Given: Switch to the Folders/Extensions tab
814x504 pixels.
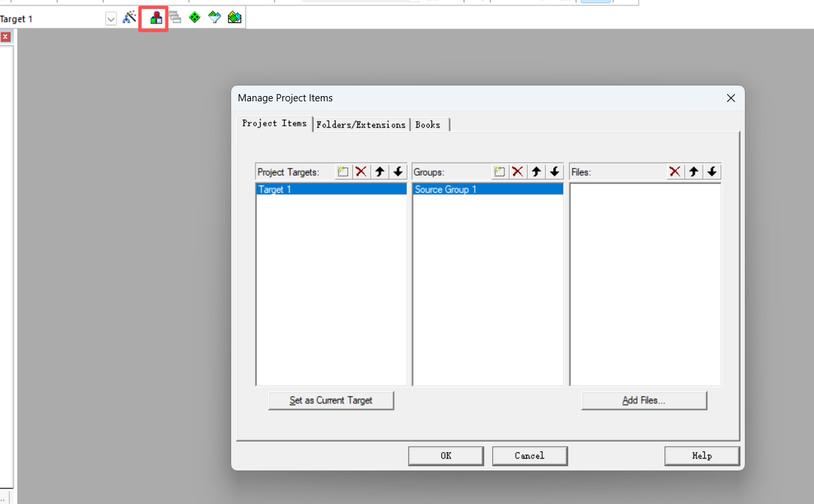Looking at the screenshot, I should [x=361, y=125].
